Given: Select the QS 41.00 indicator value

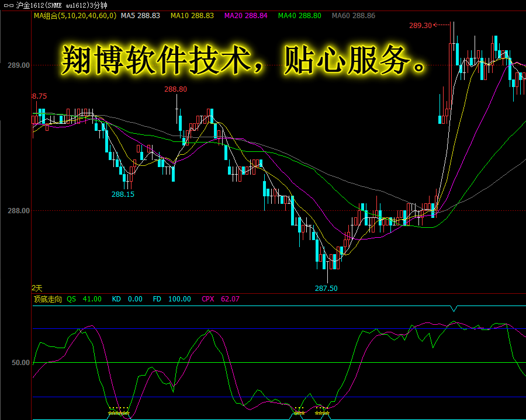Looking at the screenshot, I should pyautogui.click(x=84, y=299).
